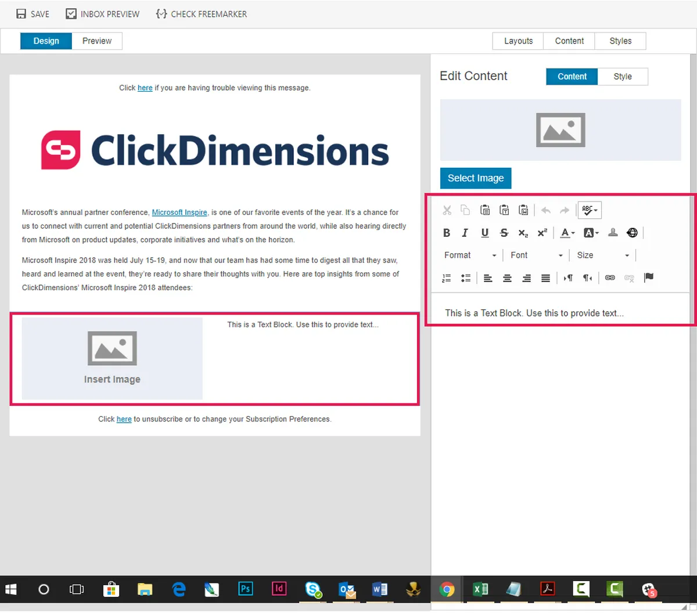Open the Styles tab
The height and width of the screenshot is (616, 697).
(x=620, y=41)
